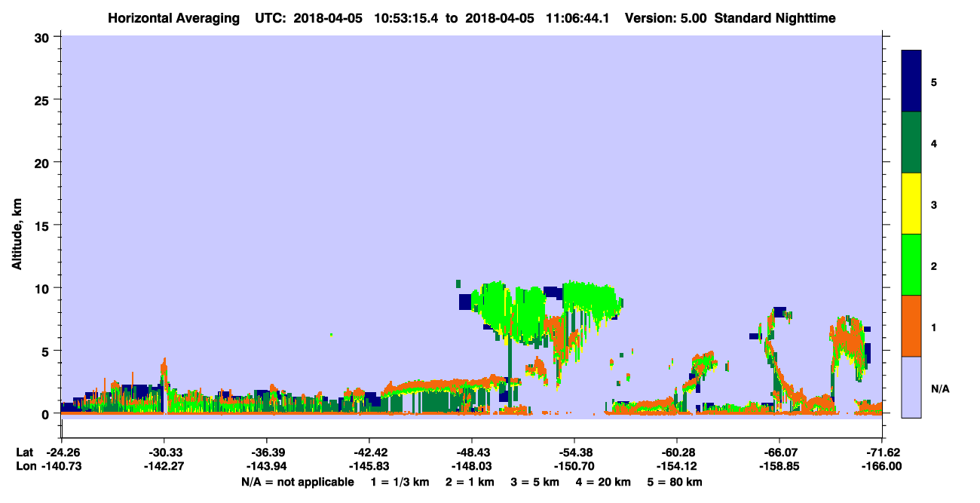
Task: Click latitude value -30.33
Action: [164, 452]
